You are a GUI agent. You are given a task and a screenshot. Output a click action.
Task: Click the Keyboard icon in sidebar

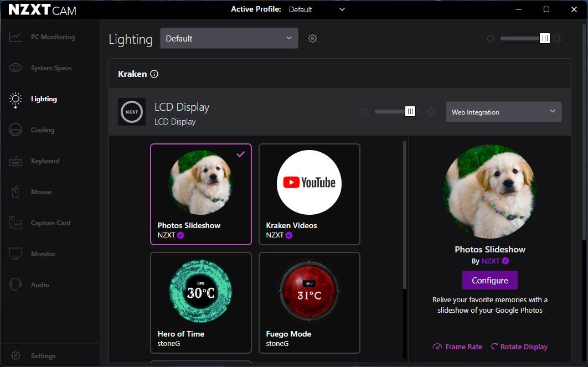(16, 161)
